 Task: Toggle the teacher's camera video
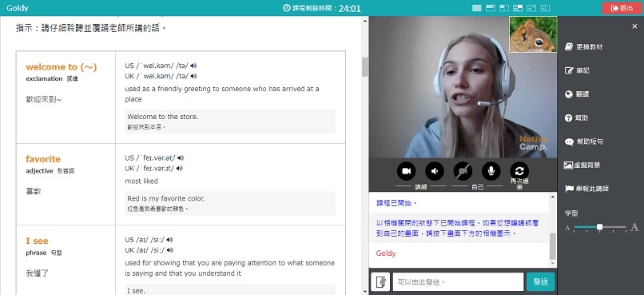(406, 171)
